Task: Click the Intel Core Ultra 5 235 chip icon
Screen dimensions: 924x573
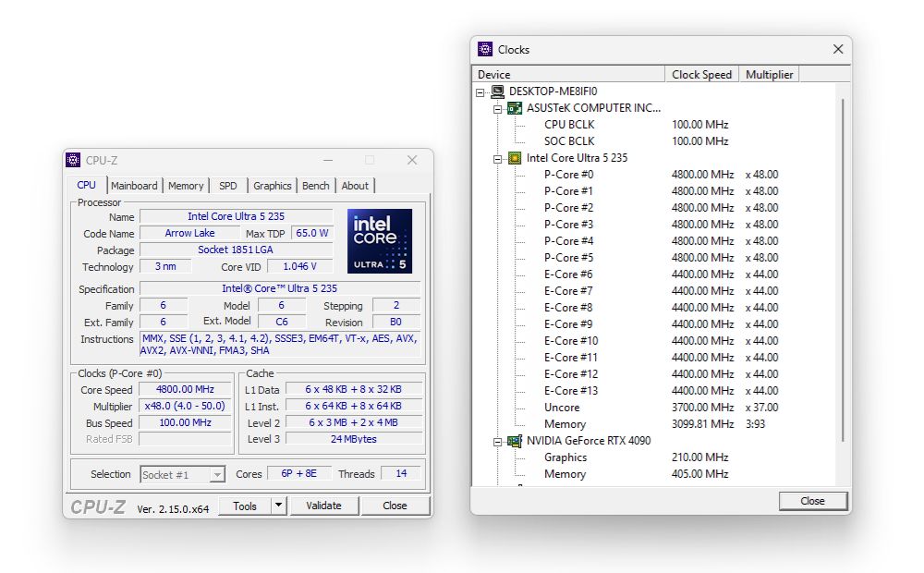Action: [x=515, y=158]
